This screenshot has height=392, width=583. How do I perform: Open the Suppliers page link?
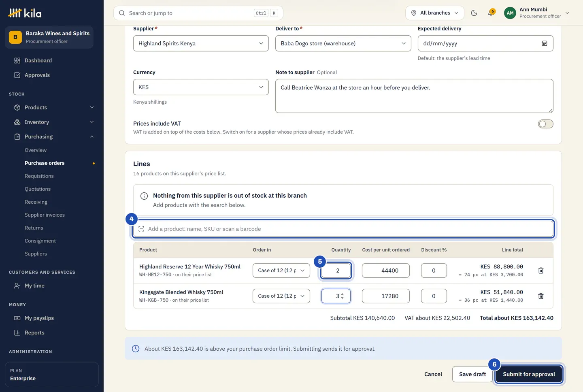coord(36,254)
